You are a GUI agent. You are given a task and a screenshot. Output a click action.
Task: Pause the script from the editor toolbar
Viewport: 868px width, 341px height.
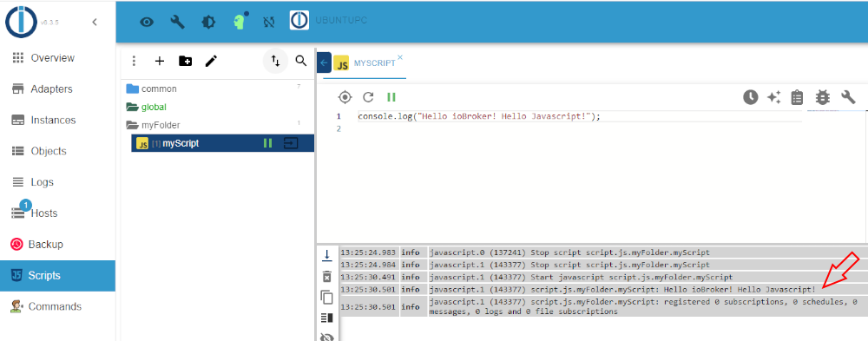click(x=391, y=97)
